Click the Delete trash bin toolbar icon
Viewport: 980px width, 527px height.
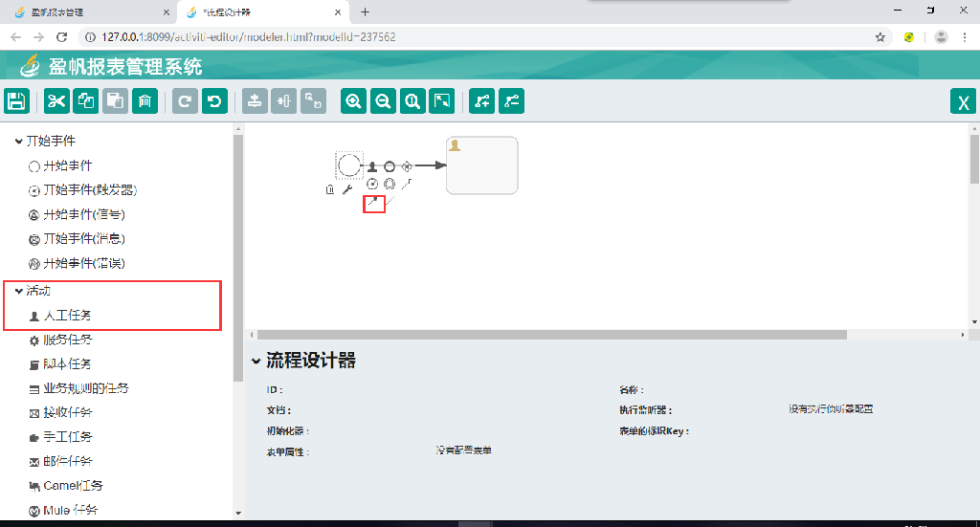coord(144,101)
